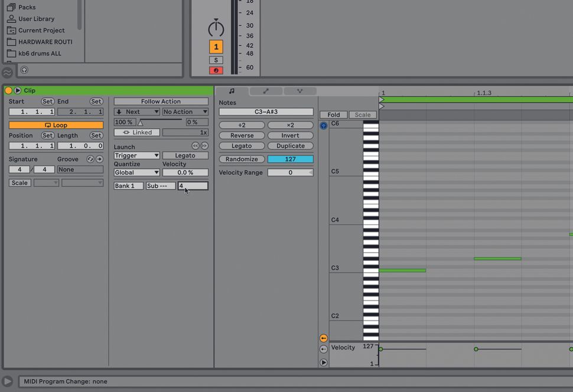Click the clip play icon in the Clip header
Viewport: 573px width, 392px height.
pyautogui.click(x=17, y=90)
